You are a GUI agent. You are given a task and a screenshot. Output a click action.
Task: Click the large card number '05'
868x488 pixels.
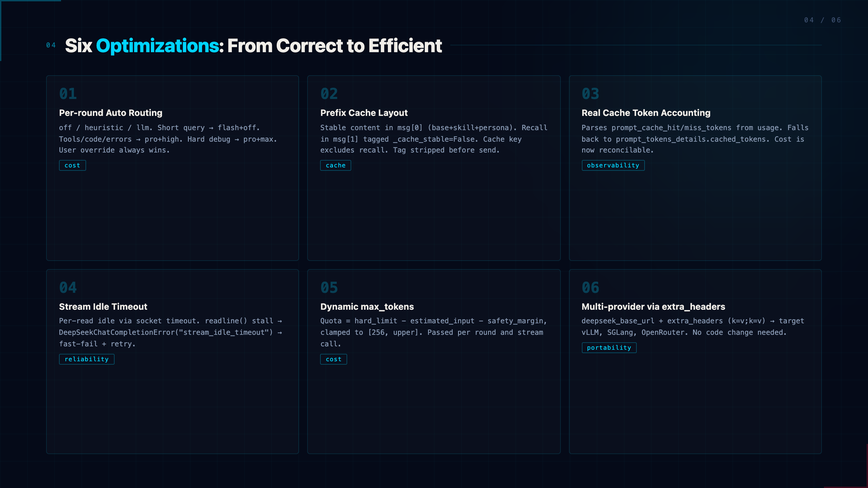[329, 287]
